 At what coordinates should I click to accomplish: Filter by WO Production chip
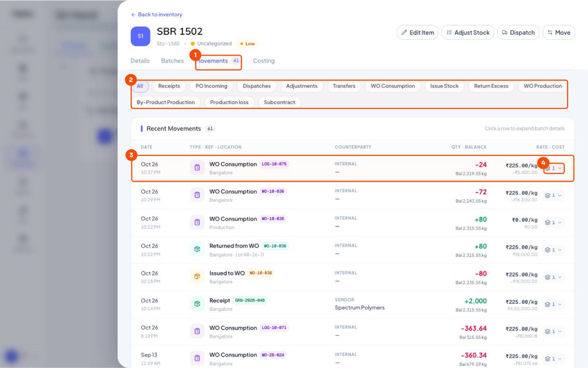tap(543, 86)
